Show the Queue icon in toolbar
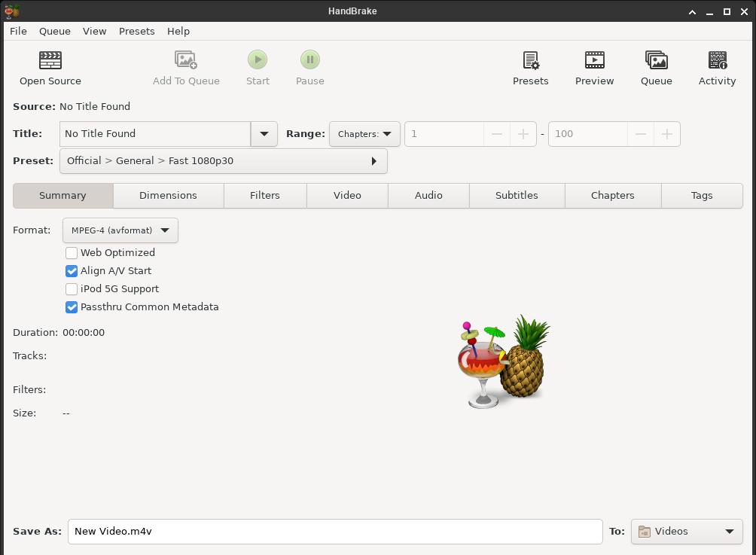 (656, 60)
